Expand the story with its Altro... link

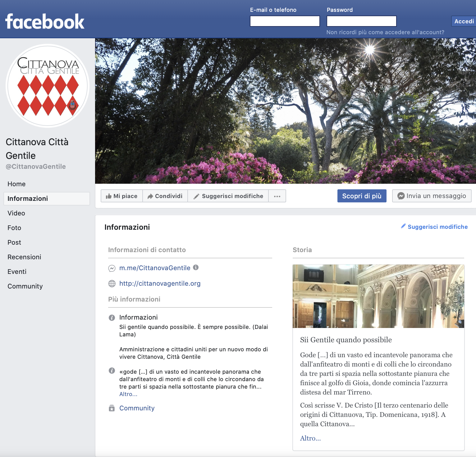310,438
